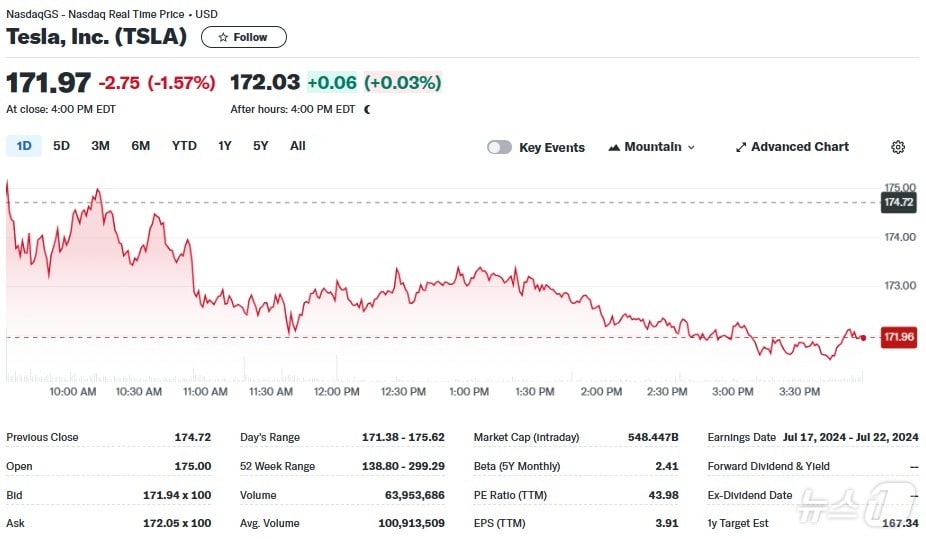Follow the Tesla stock

244,37
